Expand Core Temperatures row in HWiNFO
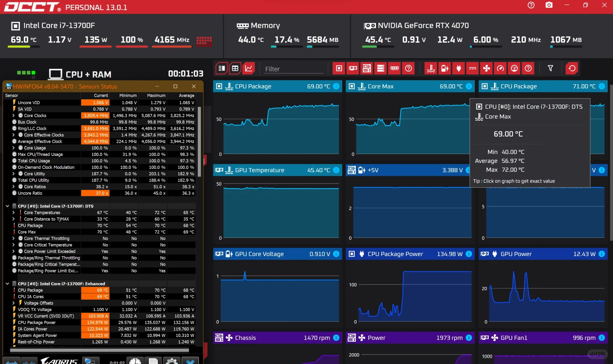 click(13, 213)
